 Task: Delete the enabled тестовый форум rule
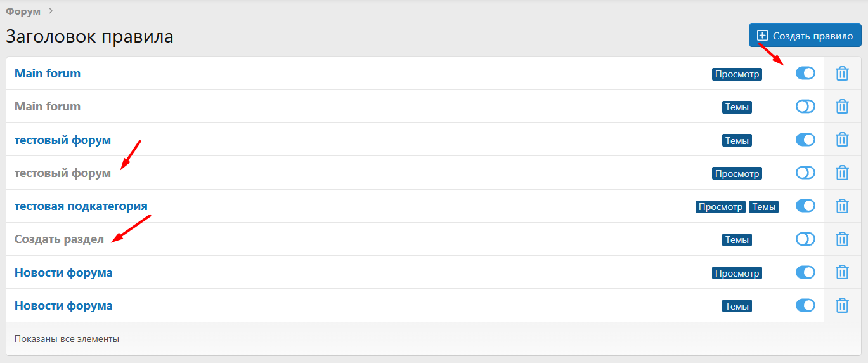pos(842,140)
